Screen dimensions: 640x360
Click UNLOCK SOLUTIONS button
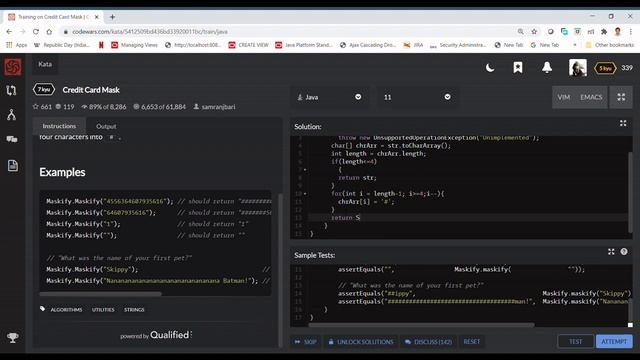361,342
